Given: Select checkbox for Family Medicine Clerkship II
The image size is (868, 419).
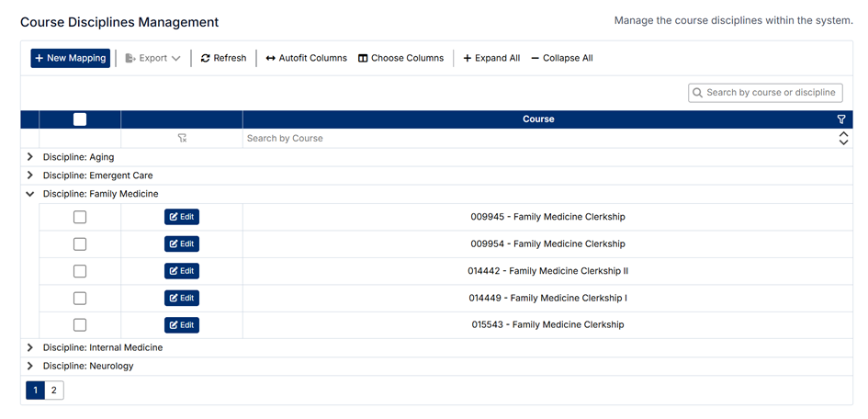Looking at the screenshot, I should pos(80,271).
